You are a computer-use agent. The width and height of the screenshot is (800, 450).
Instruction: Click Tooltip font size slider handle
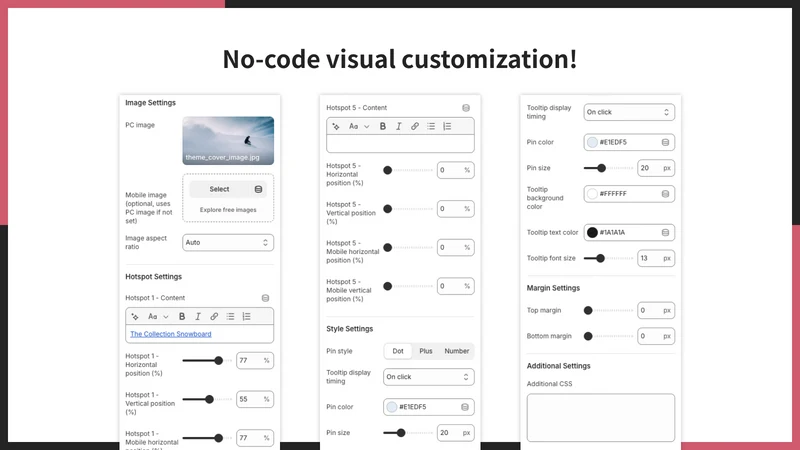click(601, 259)
